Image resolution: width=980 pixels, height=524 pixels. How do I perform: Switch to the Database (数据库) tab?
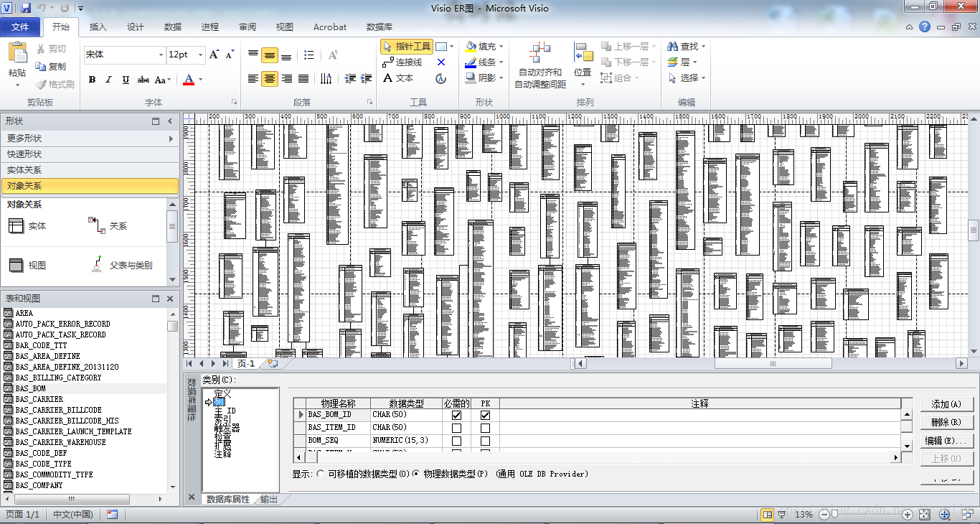tap(380, 27)
